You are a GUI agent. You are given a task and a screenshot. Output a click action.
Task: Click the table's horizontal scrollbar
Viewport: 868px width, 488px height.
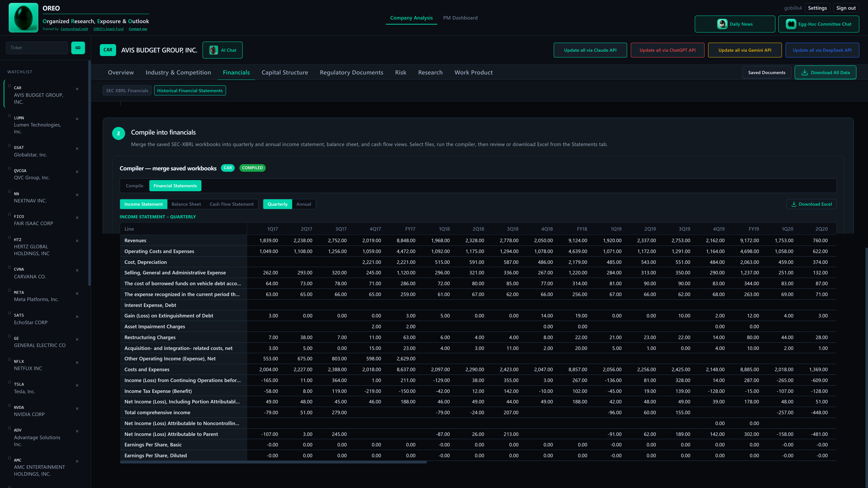click(273, 462)
